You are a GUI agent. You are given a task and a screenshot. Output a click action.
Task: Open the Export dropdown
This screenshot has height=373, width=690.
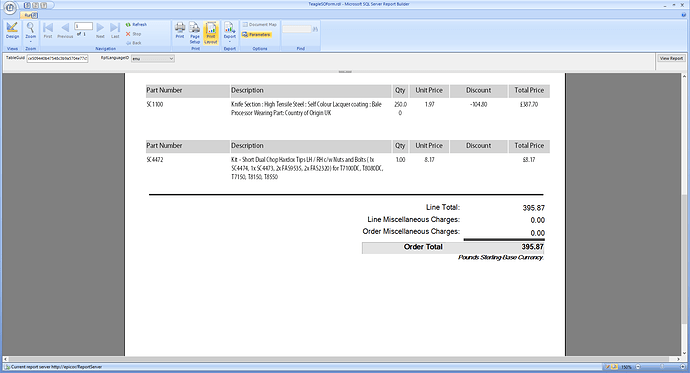(230, 32)
